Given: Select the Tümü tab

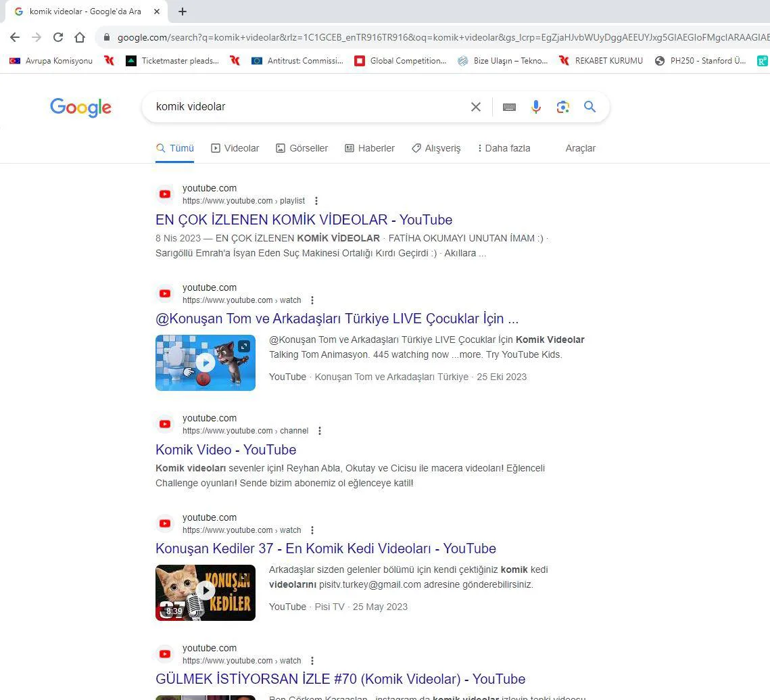Looking at the screenshot, I should (175, 148).
